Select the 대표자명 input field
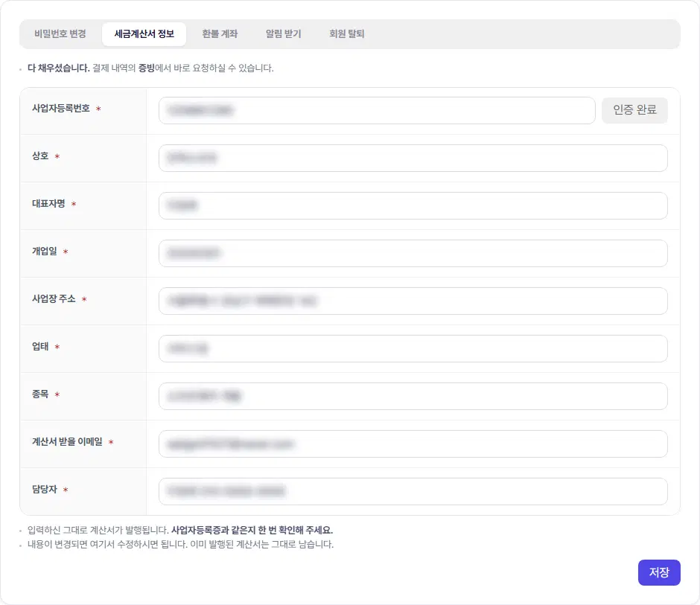 (413, 205)
